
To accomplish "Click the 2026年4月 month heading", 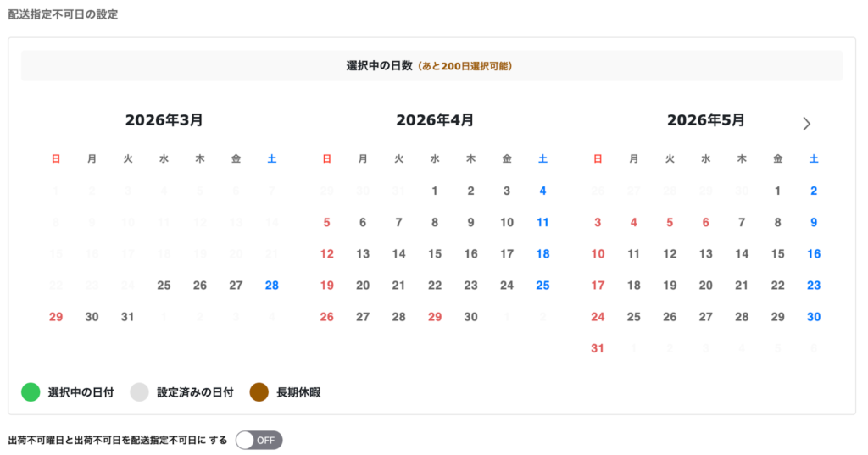I will click(x=435, y=120).
